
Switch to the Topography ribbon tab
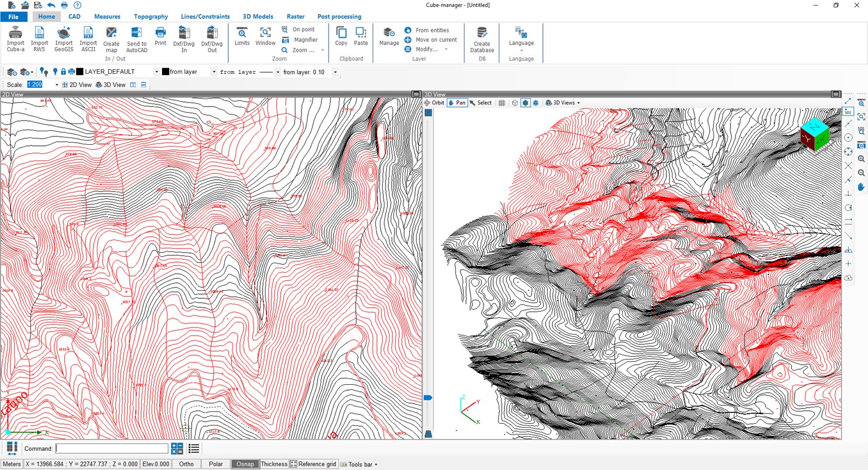(x=150, y=16)
